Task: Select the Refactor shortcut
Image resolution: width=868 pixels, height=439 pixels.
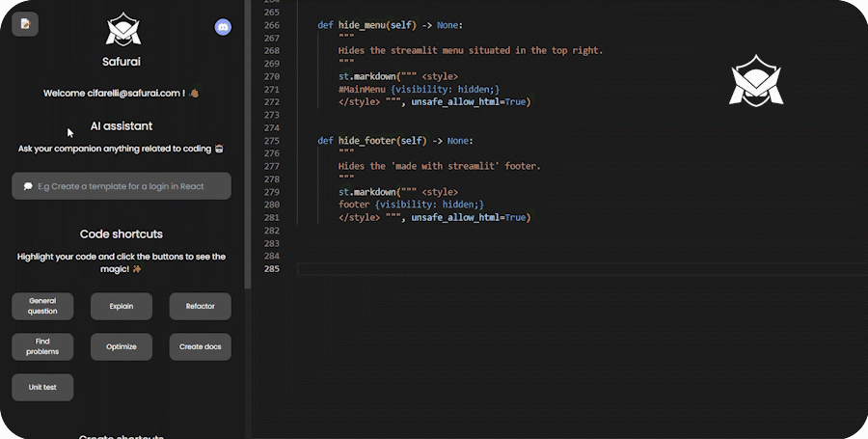Action: (x=200, y=306)
